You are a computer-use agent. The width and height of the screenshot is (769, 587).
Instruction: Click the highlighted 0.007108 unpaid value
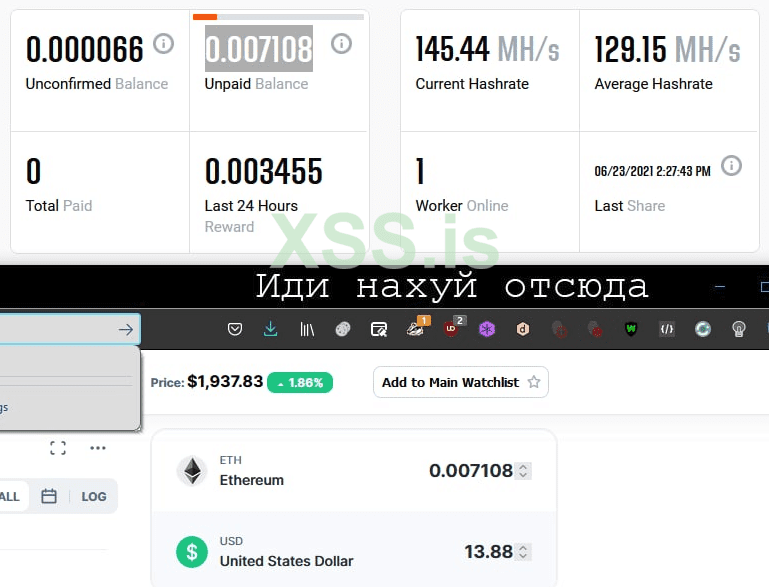[x=258, y=49]
